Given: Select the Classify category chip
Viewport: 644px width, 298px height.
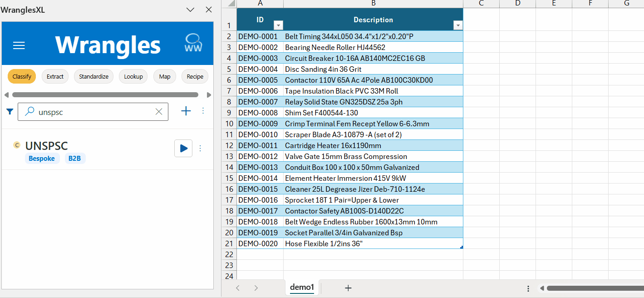Looking at the screenshot, I should 22,76.
